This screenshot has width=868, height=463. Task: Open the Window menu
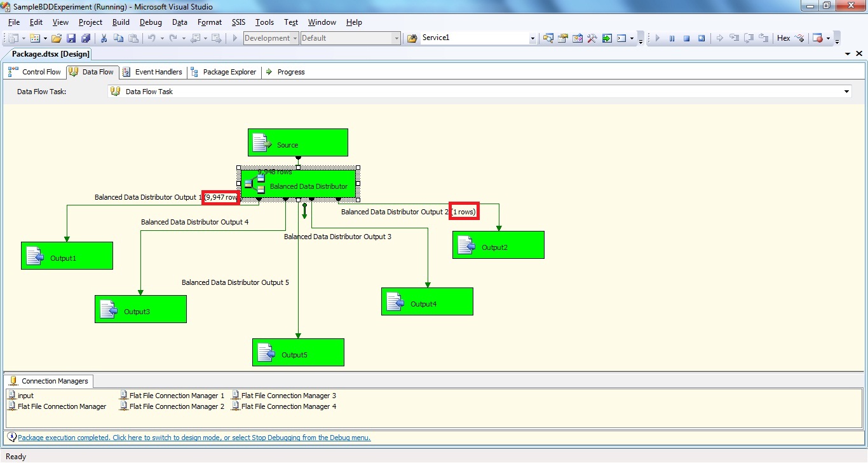click(x=322, y=22)
